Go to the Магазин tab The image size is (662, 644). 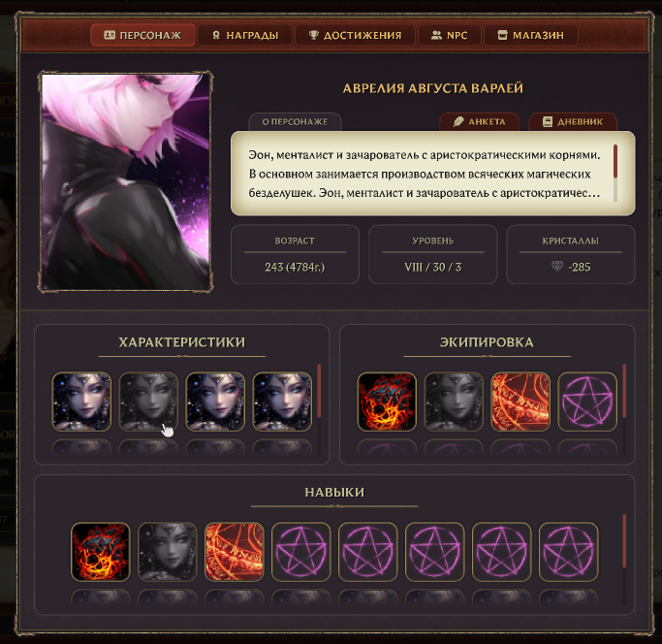coord(531,35)
